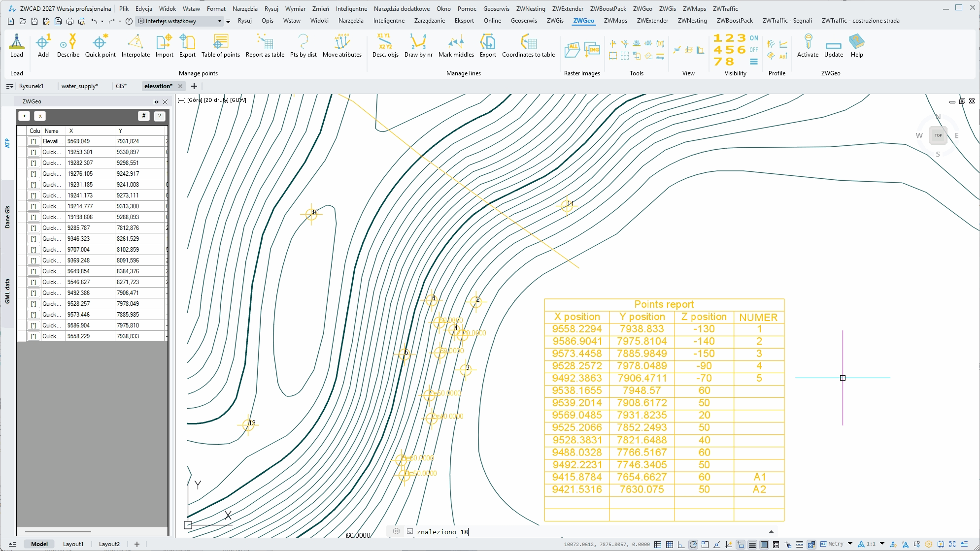
Task: Expand the Metry units dropdown in status bar
Action: coord(850,544)
